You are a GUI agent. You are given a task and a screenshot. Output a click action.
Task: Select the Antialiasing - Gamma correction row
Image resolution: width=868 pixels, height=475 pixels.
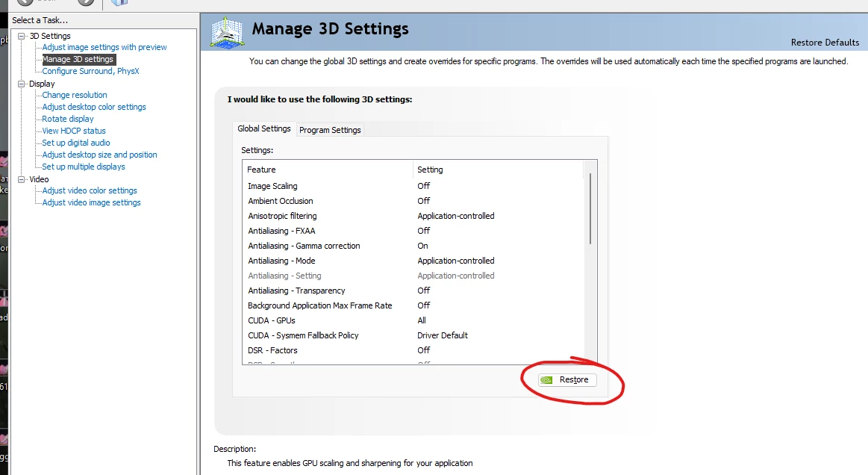pyautogui.click(x=413, y=246)
